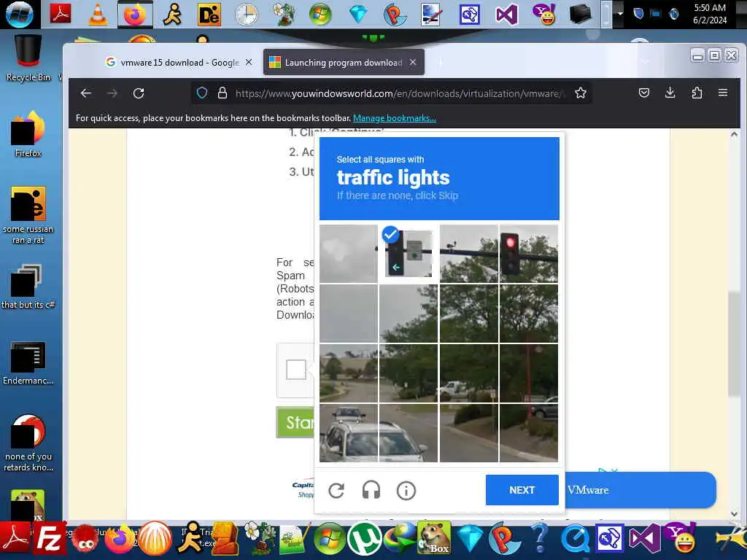Switch to the vmware 15 download Google tab
The width and height of the screenshot is (747, 560).
pos(179,63)
